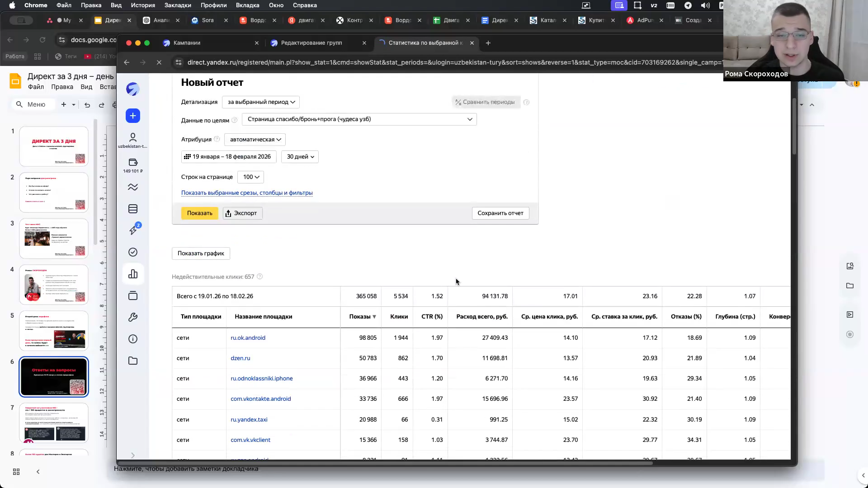868x488 pixels.
Task: Open a new browser tab with plus icon
Action: [x=488, y=43]
